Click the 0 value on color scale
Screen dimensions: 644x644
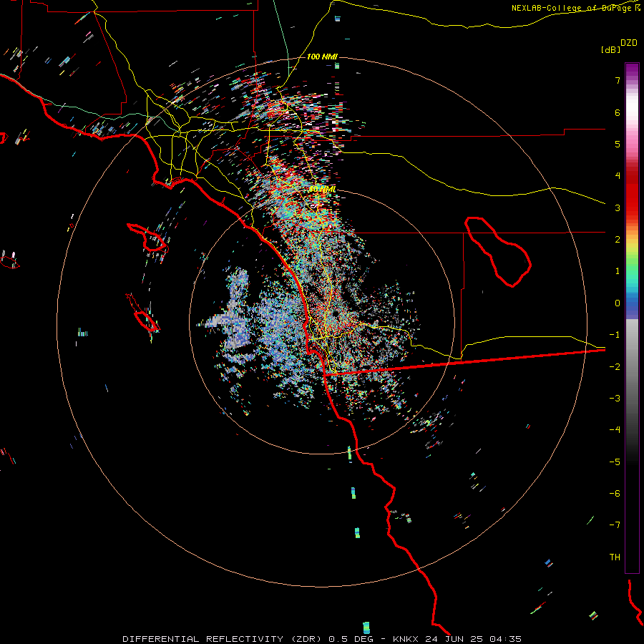pos(618,303)
